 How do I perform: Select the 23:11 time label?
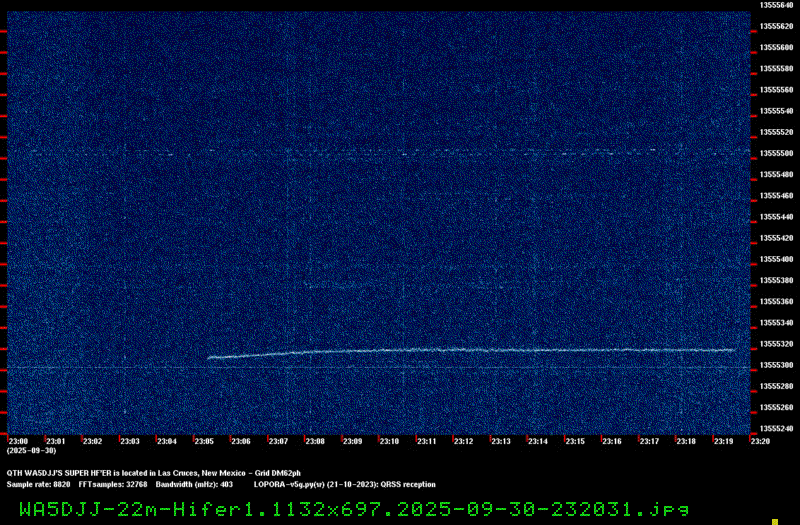[x=427, y=441]
